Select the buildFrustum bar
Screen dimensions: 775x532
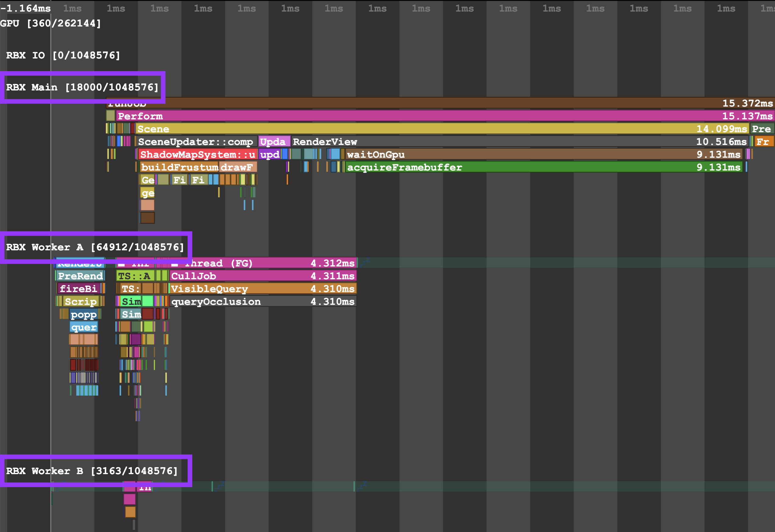179,167
